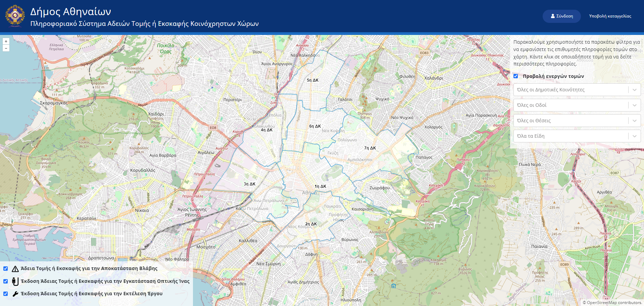Select the 7η ΔΚ district on map
644x306 pixels.
coord(370,148)
